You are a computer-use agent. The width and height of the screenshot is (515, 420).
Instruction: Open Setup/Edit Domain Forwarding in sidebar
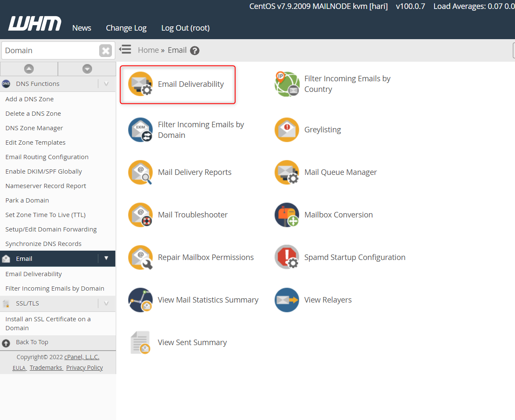click(51, 229)
